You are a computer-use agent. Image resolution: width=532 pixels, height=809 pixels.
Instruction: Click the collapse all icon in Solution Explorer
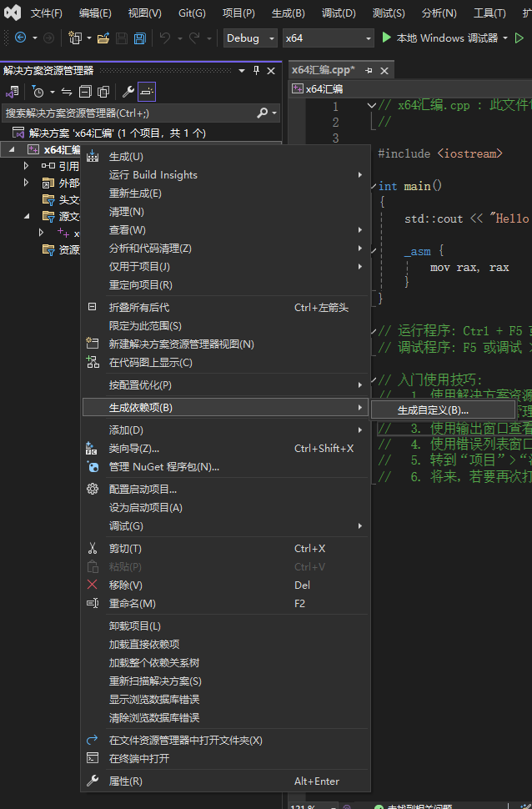85,92
